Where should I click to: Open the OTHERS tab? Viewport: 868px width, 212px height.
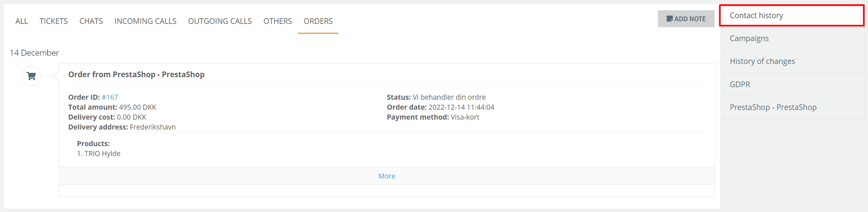(x=278, y=21)
